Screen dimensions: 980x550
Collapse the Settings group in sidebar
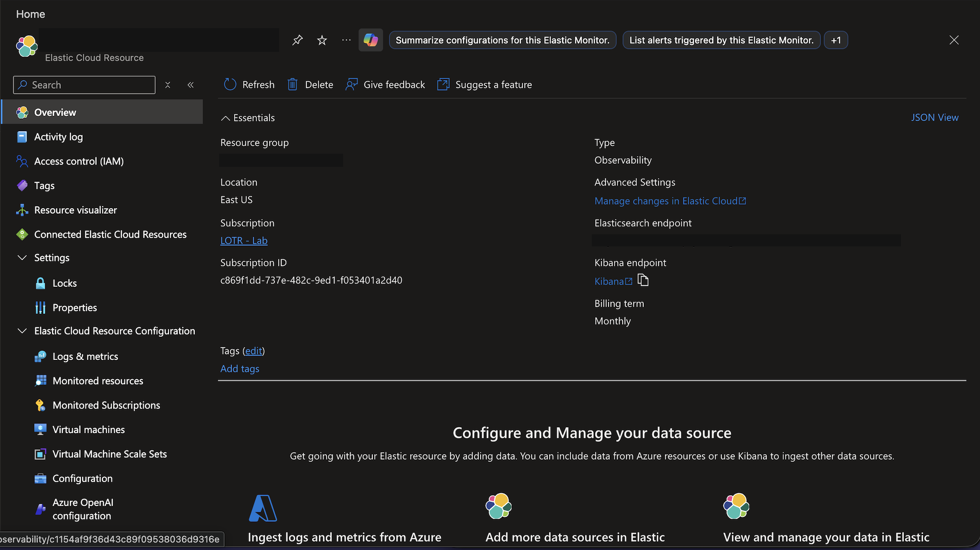point(22,258)
